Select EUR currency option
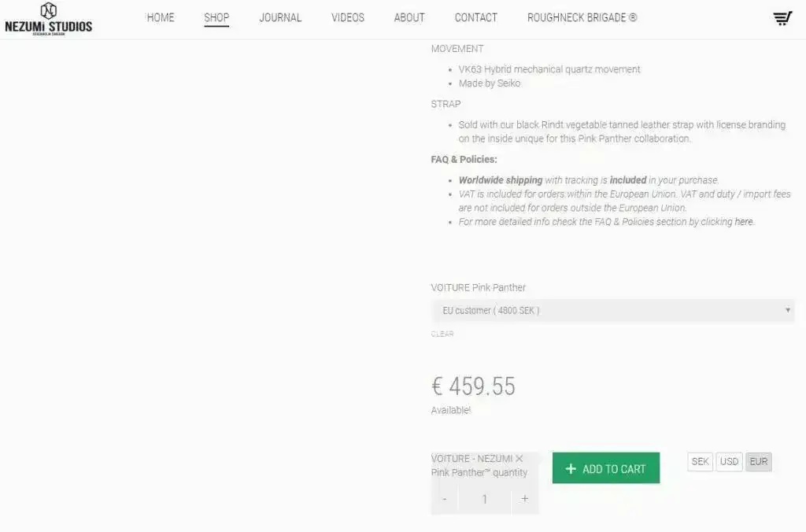This screenshot has width=806, height=532. point(759,462)
